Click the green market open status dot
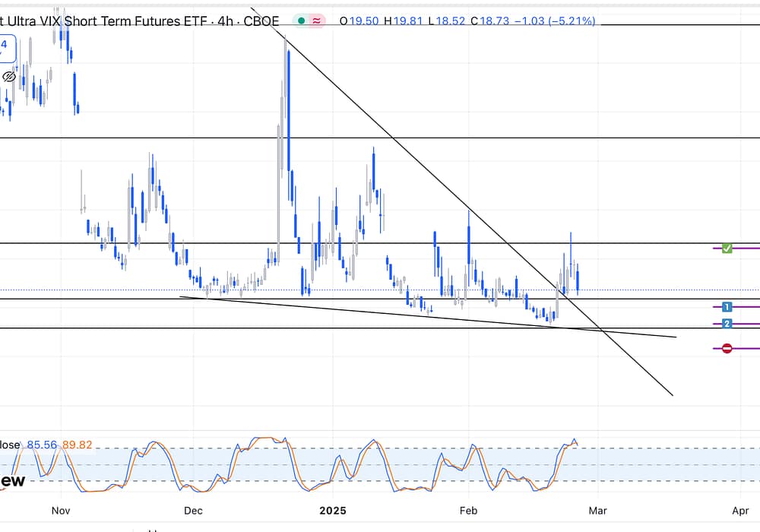 302,21
